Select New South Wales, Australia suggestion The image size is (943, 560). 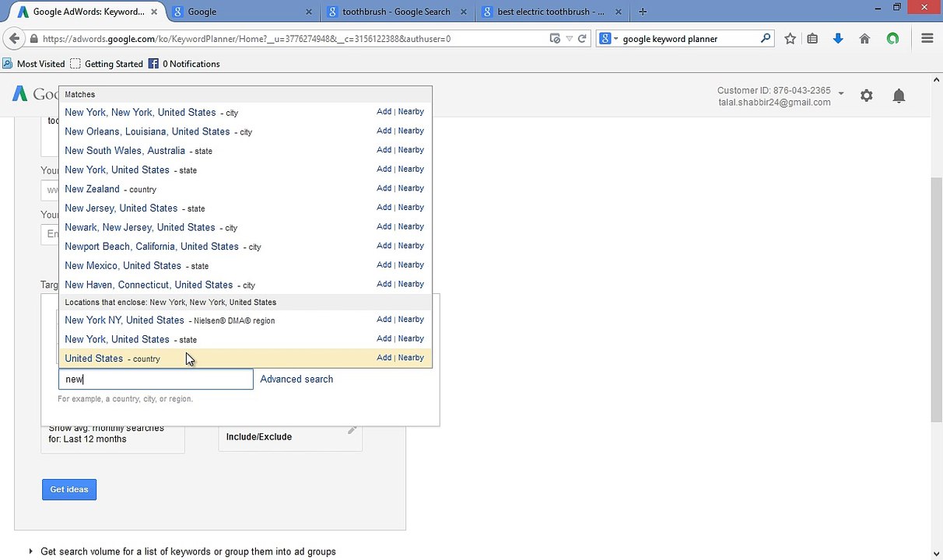124,151
